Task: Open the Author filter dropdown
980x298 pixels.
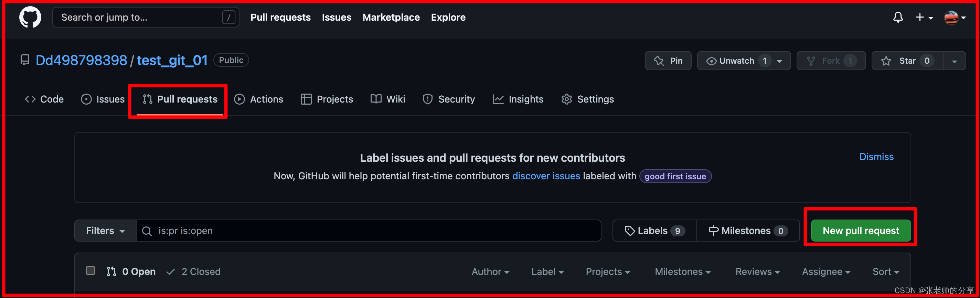Action: tap(490, 272)
